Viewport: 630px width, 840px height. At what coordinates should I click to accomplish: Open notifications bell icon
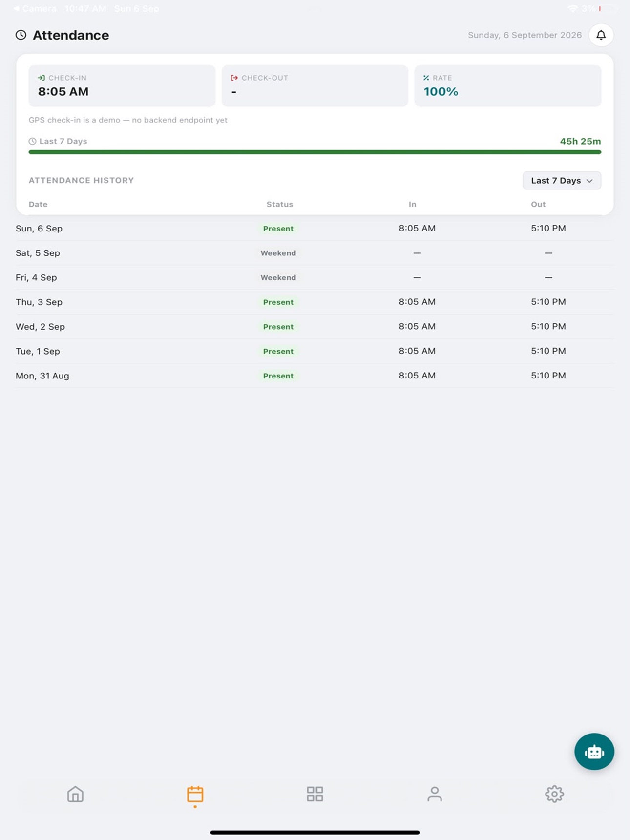point(601,35)
